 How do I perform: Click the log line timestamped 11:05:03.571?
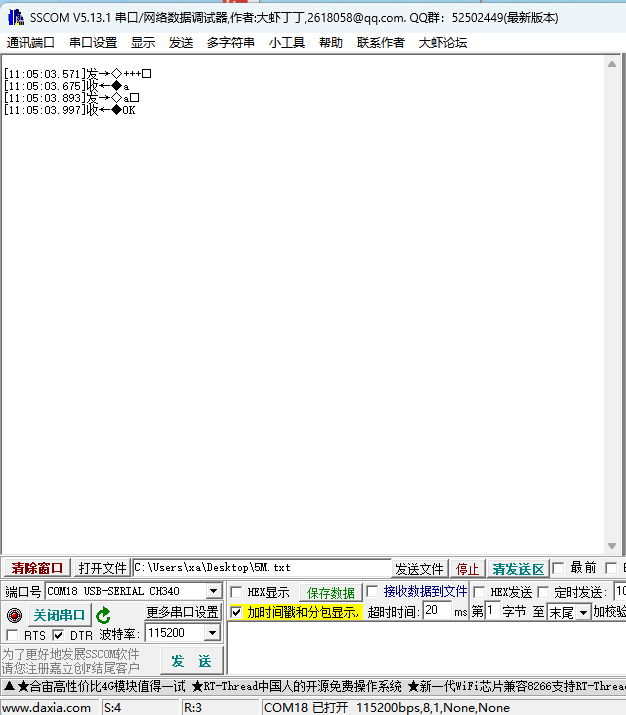[78, 73]
